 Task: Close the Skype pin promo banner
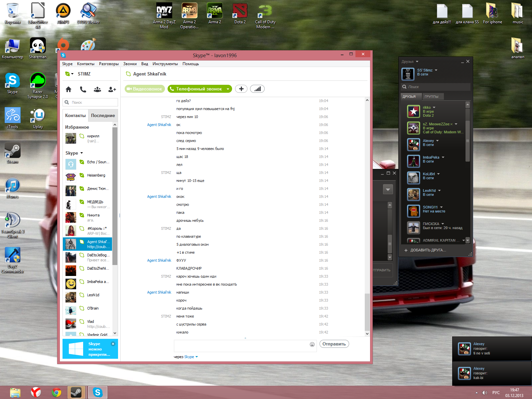113,344
